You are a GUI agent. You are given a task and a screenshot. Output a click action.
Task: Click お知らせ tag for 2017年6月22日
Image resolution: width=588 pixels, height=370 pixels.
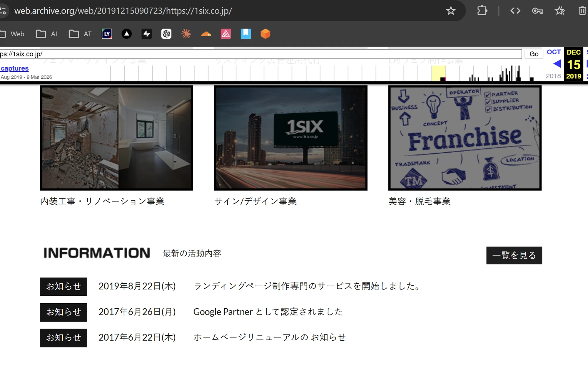click(x=64, y=338)
